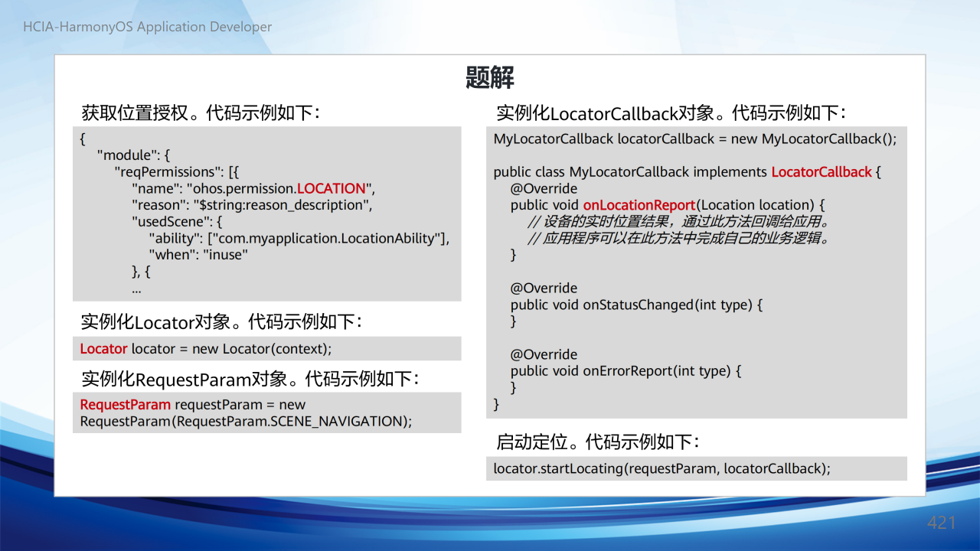Image resolution: width=980 pixels, height=551 pixels.
Task: Click the comment 设备的实时位置结果，通过此方法回调给应用。
Action: pos(679,222)
